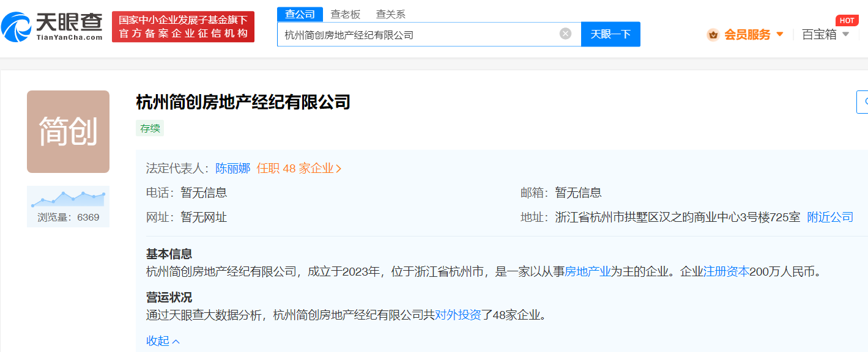
Task: Open the 百宝箱 dropdown menu
Action: click(826, 35)
